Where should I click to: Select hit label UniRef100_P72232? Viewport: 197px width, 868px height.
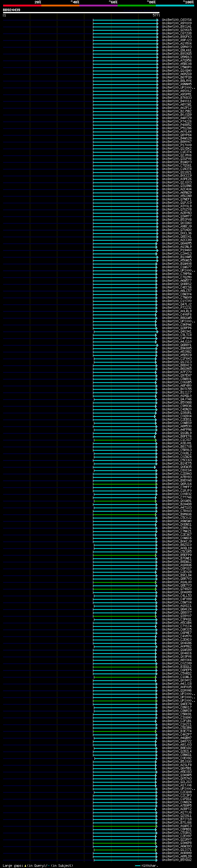click(x=177, y=308)
